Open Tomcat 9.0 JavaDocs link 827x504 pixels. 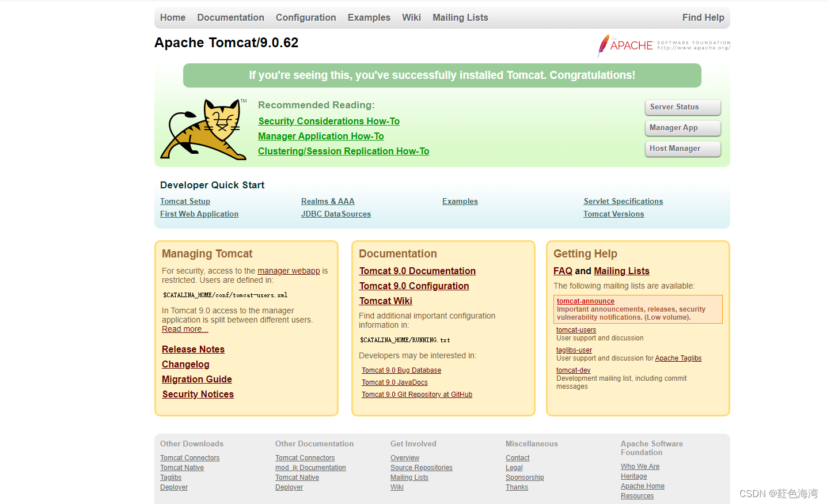pyautogui.click(x=394, y=382)
